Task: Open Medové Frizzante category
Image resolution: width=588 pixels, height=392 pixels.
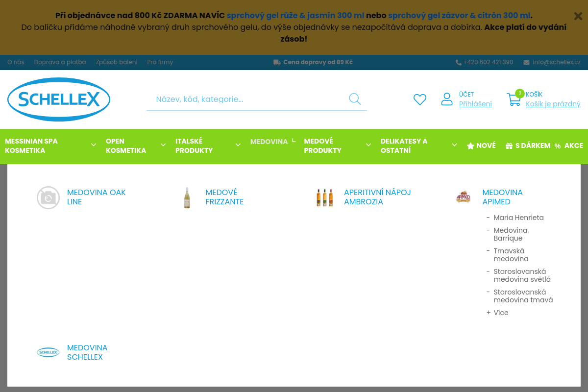Action: coord(224,197)
